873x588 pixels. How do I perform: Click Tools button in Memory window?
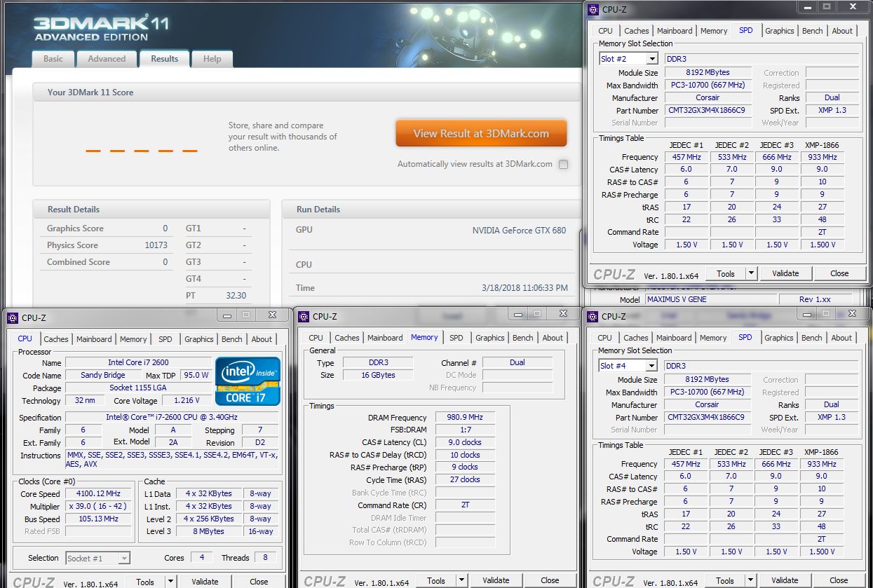click(436, 581)
